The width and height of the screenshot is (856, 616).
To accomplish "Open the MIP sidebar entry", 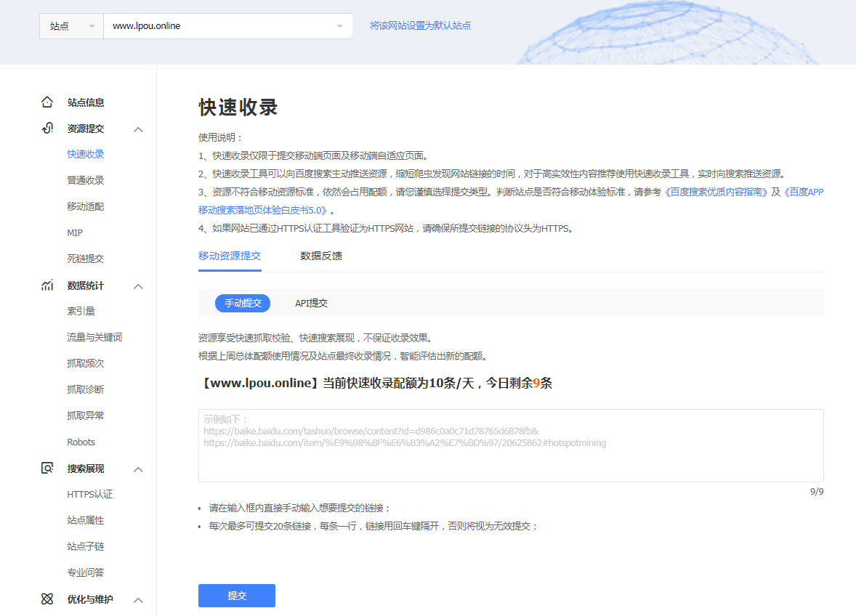I will click(x=75, y=233).
